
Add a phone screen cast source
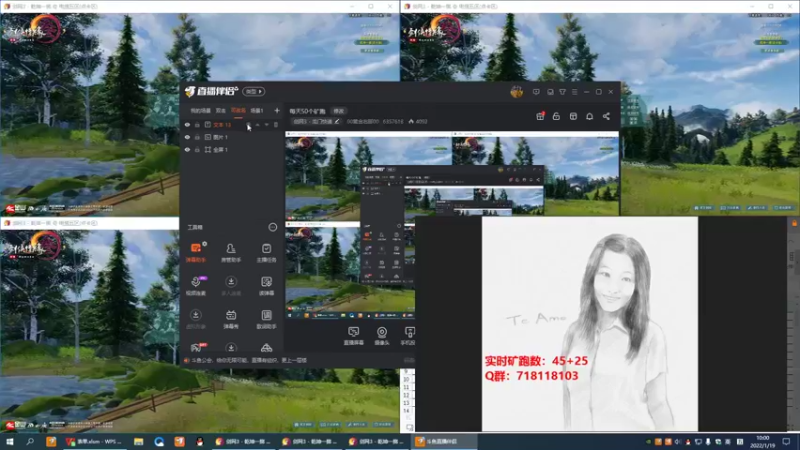coord(409,336)
